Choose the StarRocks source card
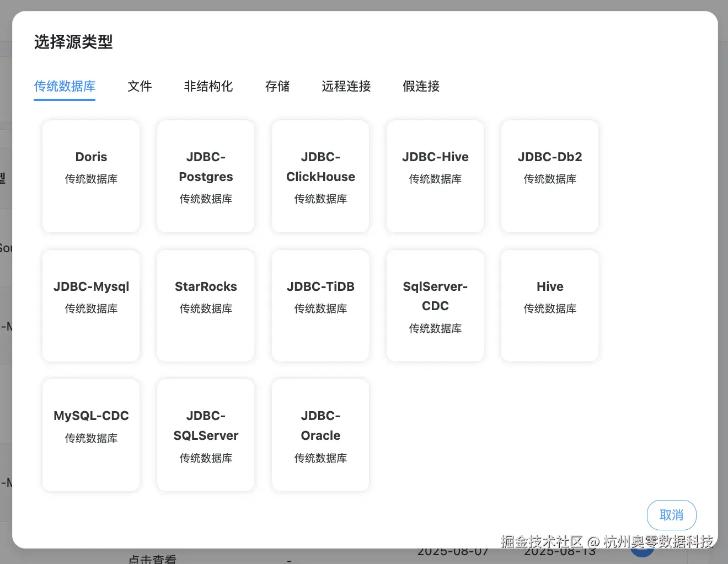The image size is (728, 564). click(206, 306)
